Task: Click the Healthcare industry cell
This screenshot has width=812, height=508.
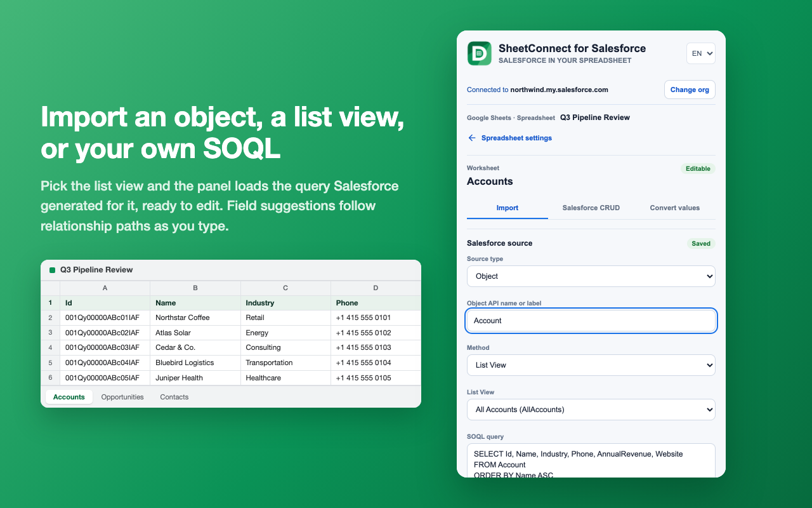Action: tap(285, 378)
